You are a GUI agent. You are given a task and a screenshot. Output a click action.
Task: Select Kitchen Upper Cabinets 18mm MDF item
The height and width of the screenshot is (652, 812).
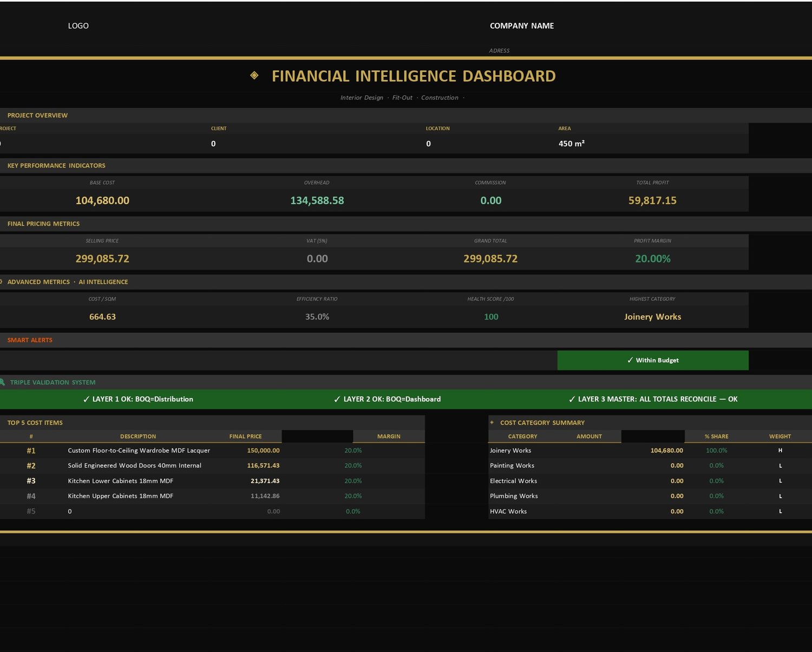coord(121,496)
